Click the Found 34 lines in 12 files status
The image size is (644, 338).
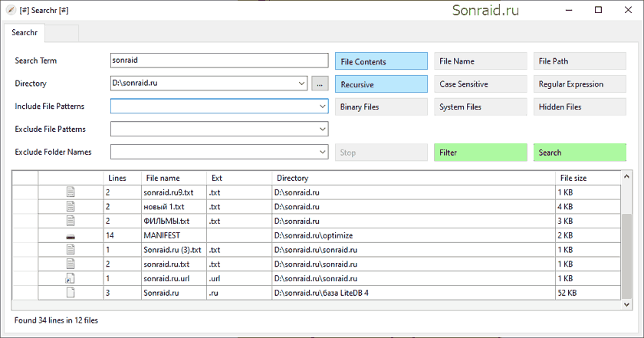point(56,320)
